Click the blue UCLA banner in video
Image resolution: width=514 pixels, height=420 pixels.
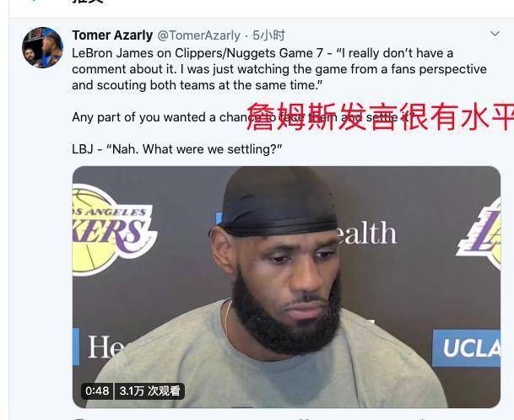pyautogui.click(x=467, y=348)
